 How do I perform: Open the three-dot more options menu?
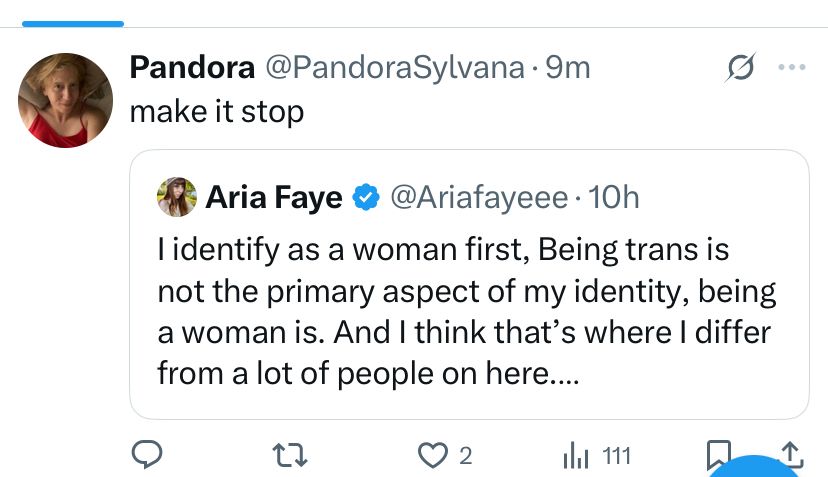click(791, 68)
